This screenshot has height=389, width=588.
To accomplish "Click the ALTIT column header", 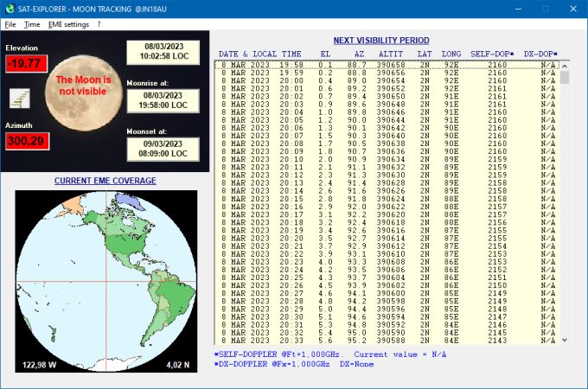I will (391, 54).
